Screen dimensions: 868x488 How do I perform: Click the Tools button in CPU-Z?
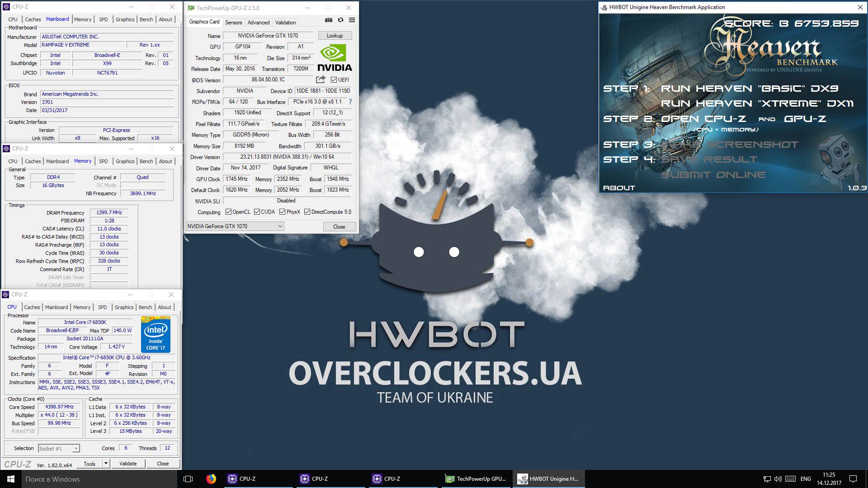[90, 464]
